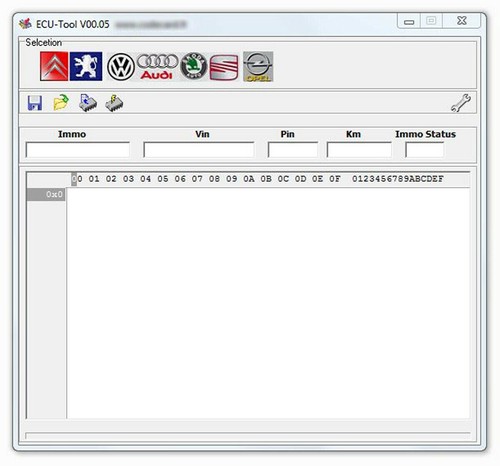Viewport: 500px width, 466px height.
Task: Focus the Km input field
Action: (359, 149)
